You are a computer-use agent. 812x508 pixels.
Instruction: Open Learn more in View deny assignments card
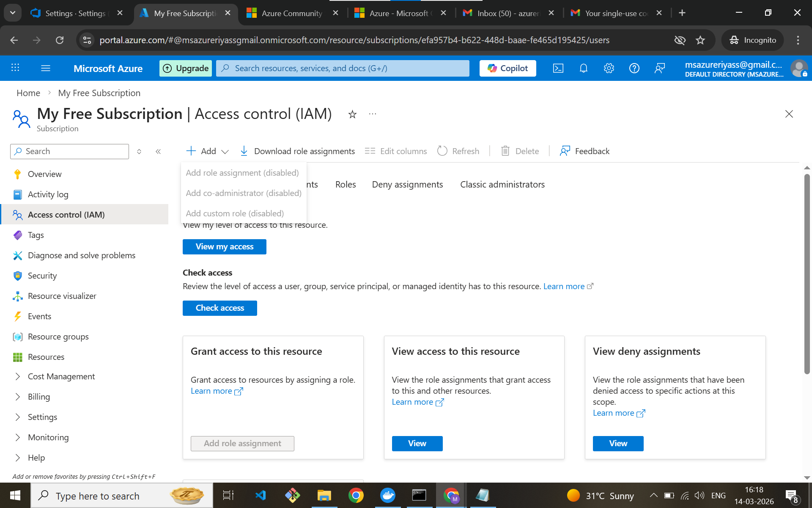619,413
